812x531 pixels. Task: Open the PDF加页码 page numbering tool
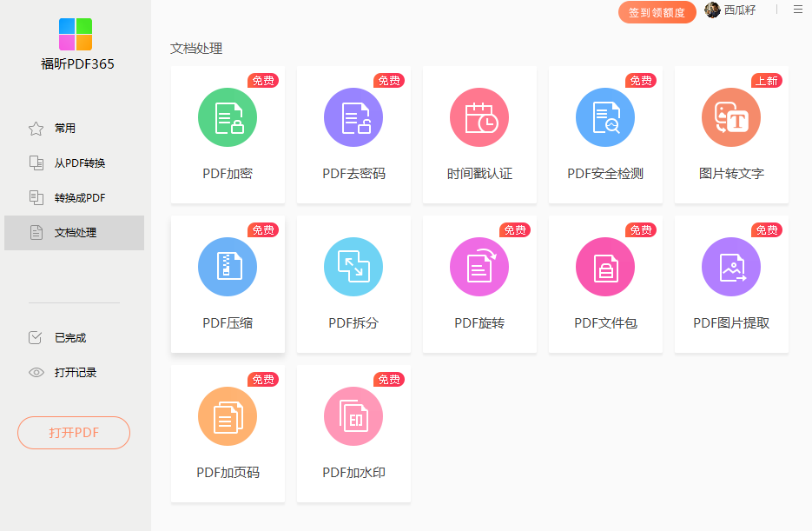point(228,434)
